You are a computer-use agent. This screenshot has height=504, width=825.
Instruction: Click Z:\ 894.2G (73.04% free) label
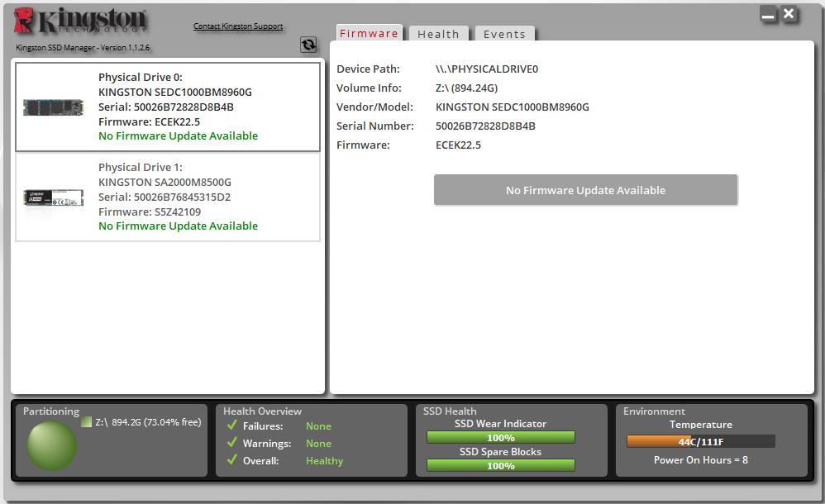pos(148,422)
